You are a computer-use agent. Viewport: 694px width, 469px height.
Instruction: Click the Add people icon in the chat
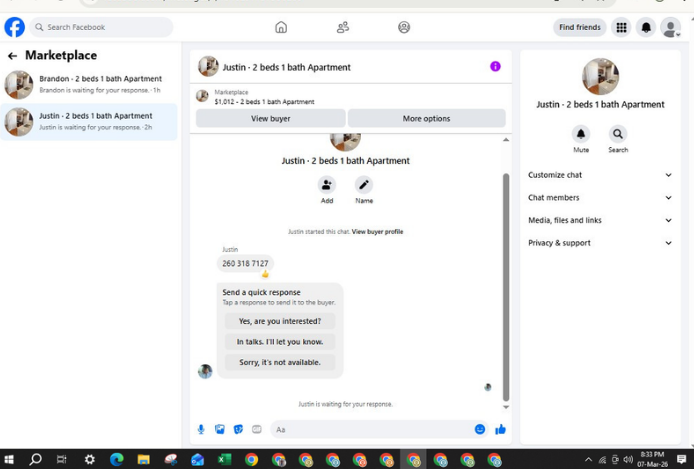tap(327, 185)
